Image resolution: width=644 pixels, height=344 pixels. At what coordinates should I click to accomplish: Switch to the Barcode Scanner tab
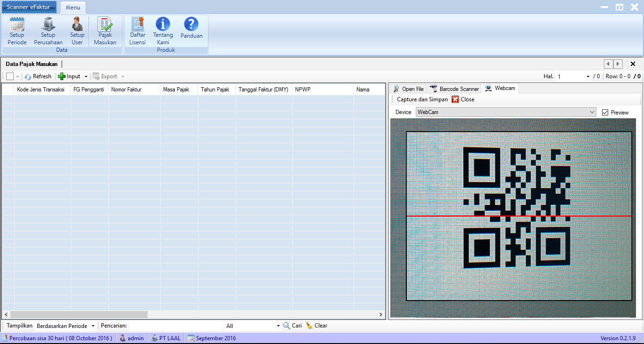coord(454,89)
